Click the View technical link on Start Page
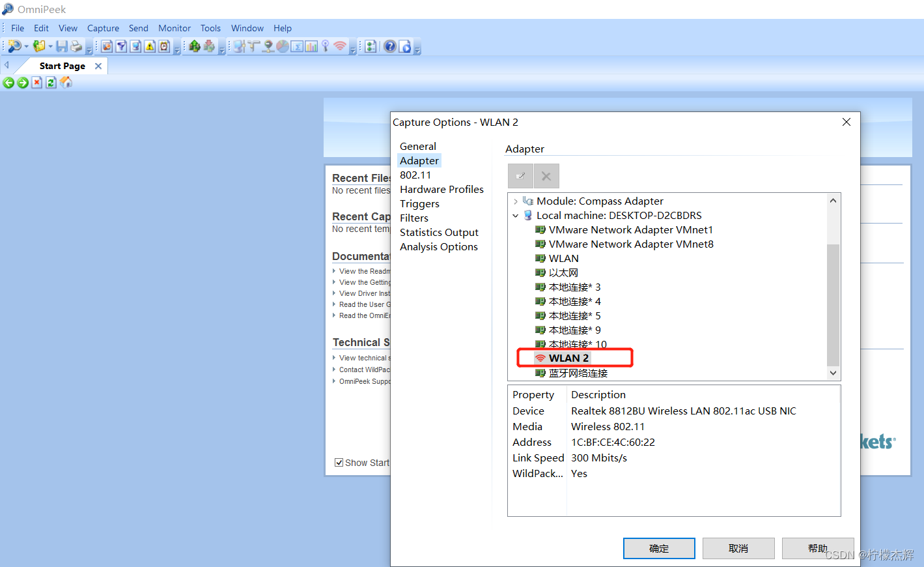Screen dimensions: 924x567 coord(364,358)
